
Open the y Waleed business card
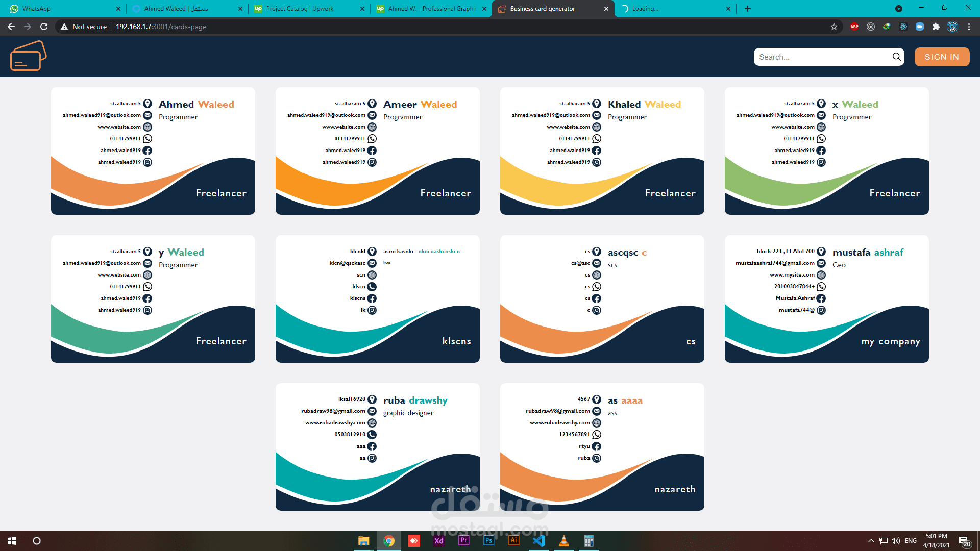coord(153,299)
